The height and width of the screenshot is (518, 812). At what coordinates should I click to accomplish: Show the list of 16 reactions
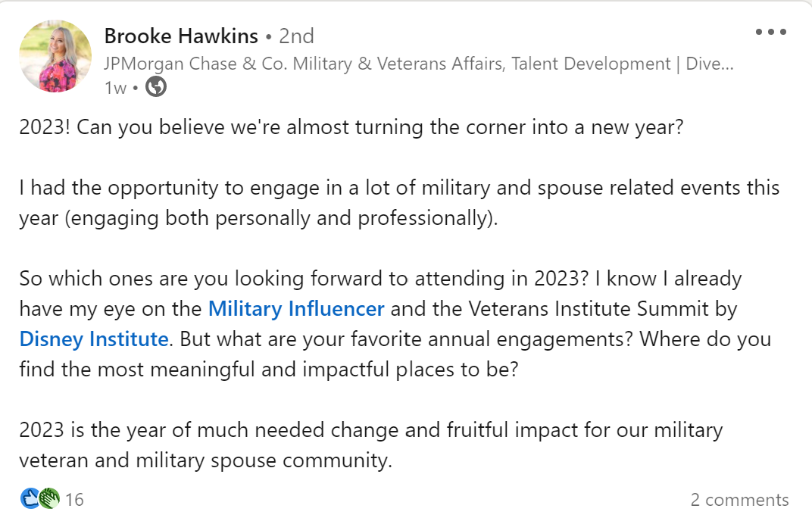74,500
